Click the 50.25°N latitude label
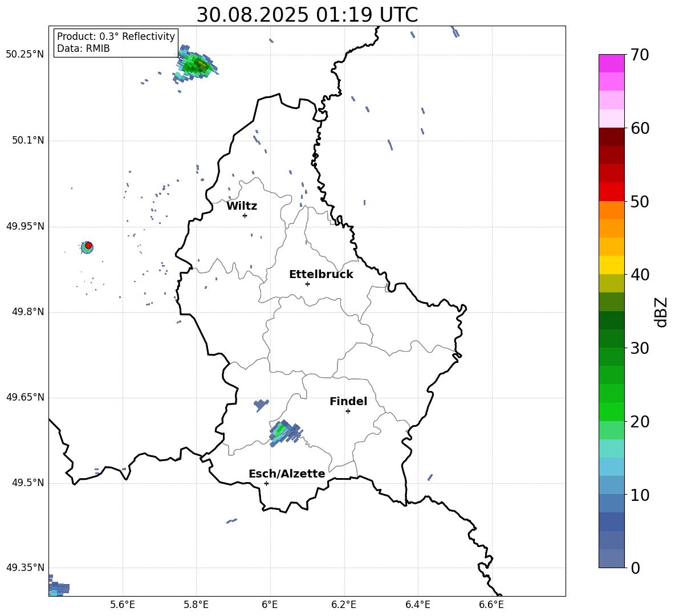 pyautogui.click(x=25, y=55)
